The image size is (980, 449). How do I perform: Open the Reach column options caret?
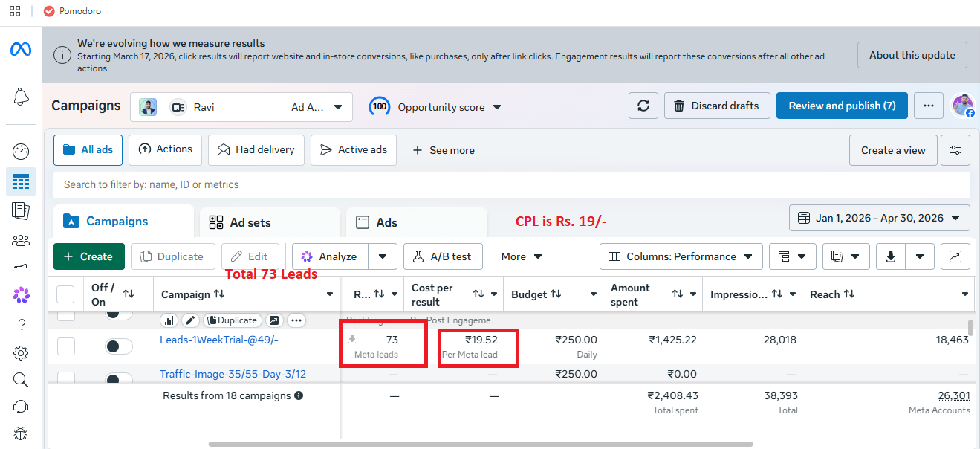click(964, 294)
